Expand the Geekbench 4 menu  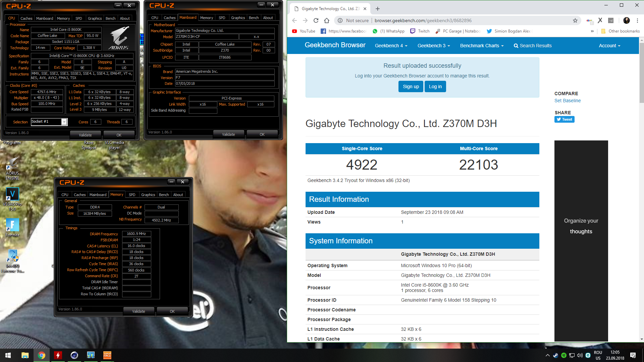pyautogui.click(x=391, y=46)
